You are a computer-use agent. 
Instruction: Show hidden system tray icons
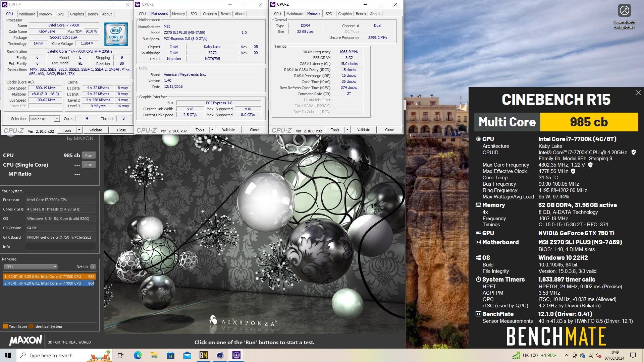[566, 355]
